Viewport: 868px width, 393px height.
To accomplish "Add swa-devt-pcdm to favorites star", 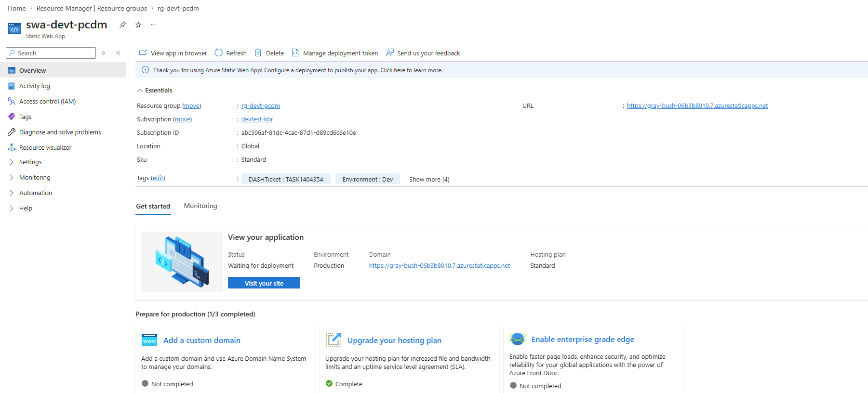I will [138, 25].
